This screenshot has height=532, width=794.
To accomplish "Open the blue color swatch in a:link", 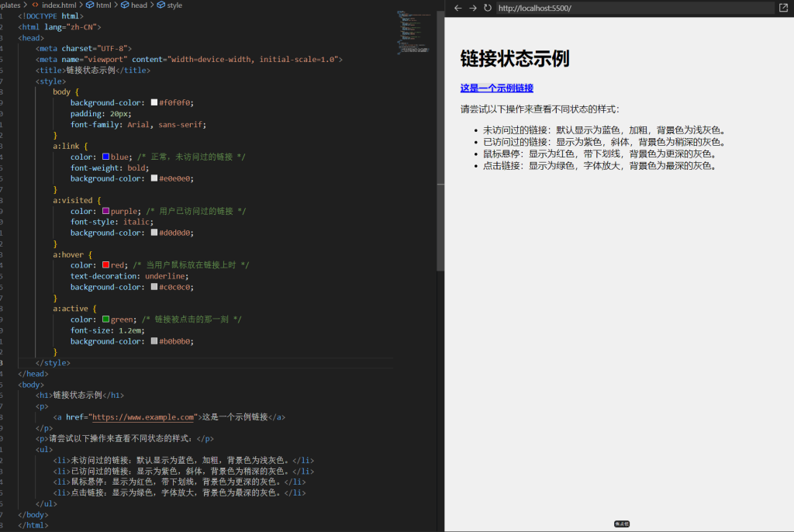I will [x=105, y=157].
